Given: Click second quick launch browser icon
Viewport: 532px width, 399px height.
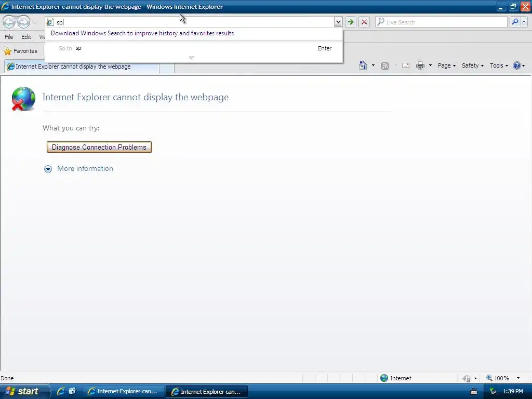Looking at the screenshot, I should [x=72, y=391].
